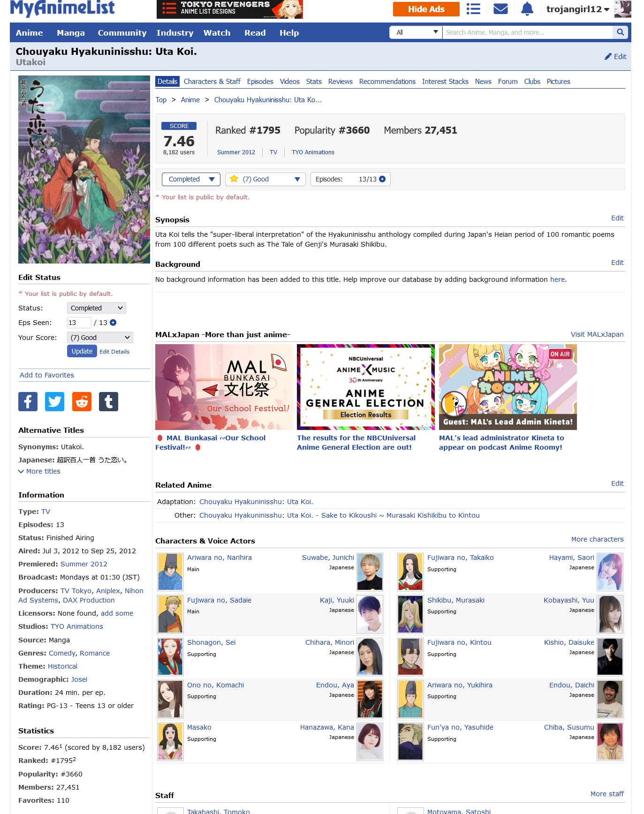The height and width of the screenshot is (814, 644).
Task: Click the 'here' background info link
Action: pyautogui.click(x=557, y=279)
